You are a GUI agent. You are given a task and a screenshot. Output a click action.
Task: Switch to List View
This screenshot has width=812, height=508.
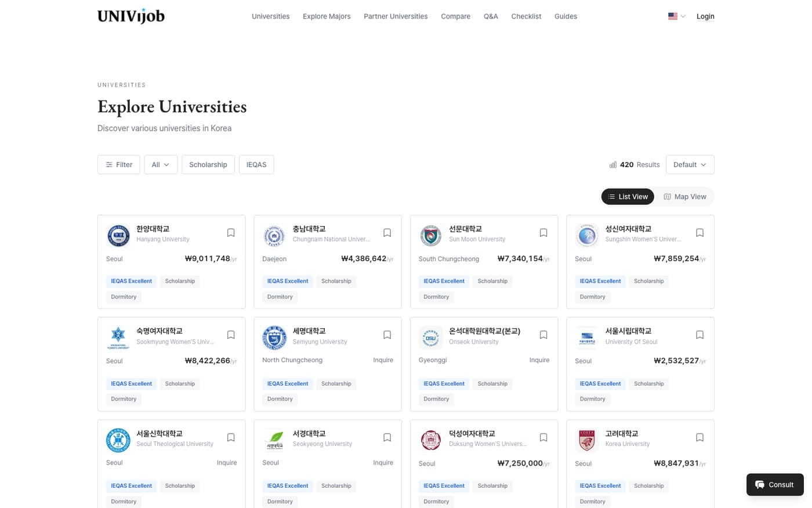[628, 197]
